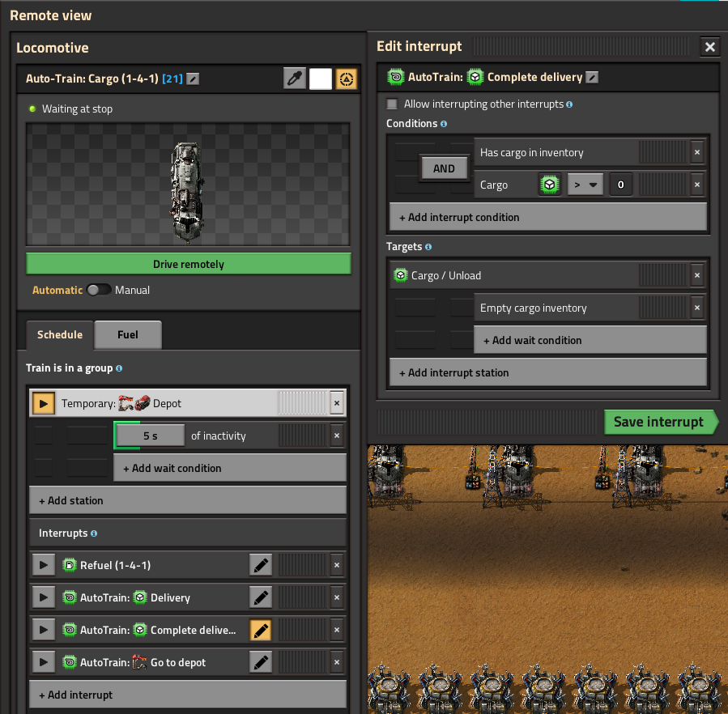Rename the train using the pencil icon
Screen dimensions: 728x714
(x=193, y=79)
